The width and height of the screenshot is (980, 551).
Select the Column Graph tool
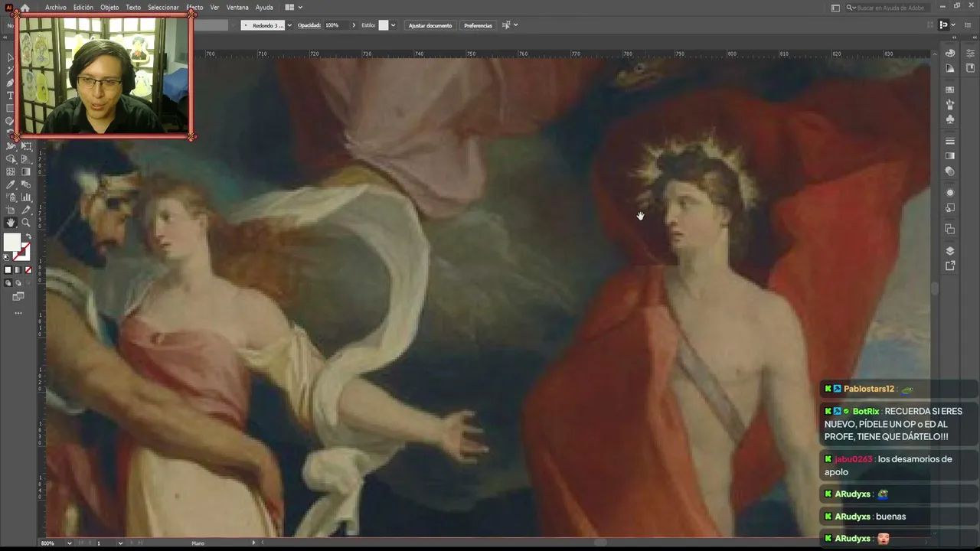26,197
